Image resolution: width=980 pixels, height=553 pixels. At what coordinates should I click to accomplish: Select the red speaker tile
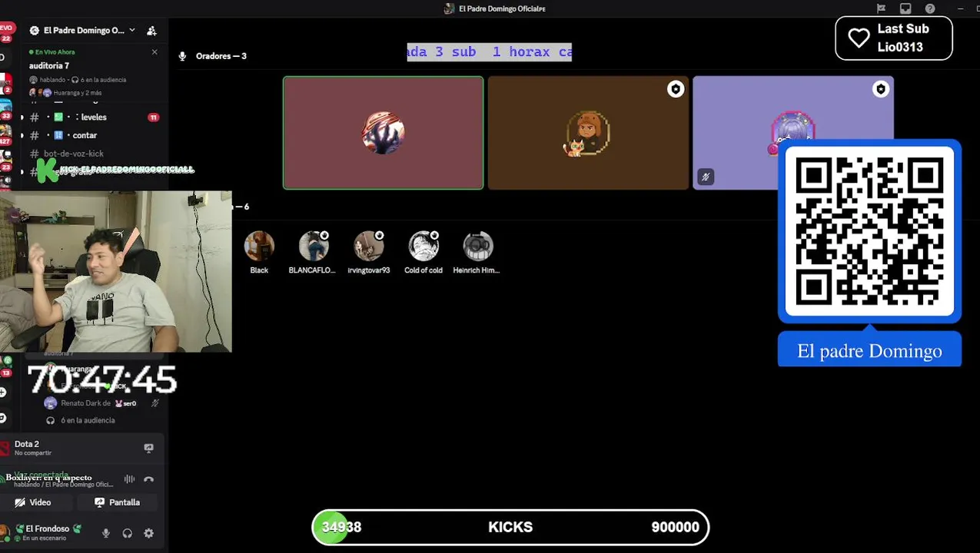[x=383, y=133]
